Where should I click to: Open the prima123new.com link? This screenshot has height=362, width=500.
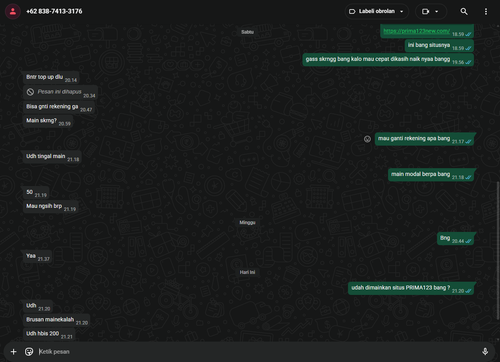point(416,31)
